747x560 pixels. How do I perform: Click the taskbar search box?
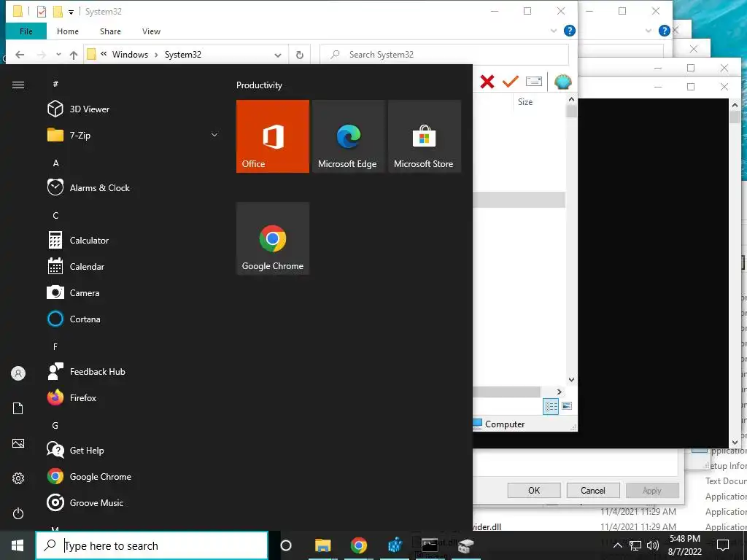pos(152,545)
